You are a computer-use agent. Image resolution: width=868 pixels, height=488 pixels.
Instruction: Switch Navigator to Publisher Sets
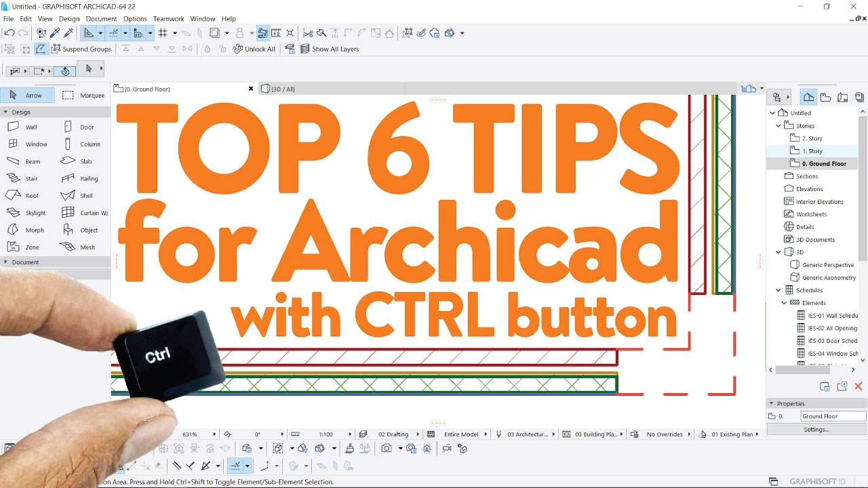tap(859, 97)
